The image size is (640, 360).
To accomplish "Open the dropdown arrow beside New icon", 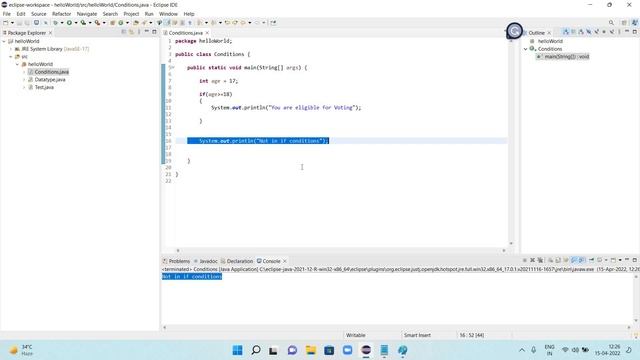I will tap(12, 23).
